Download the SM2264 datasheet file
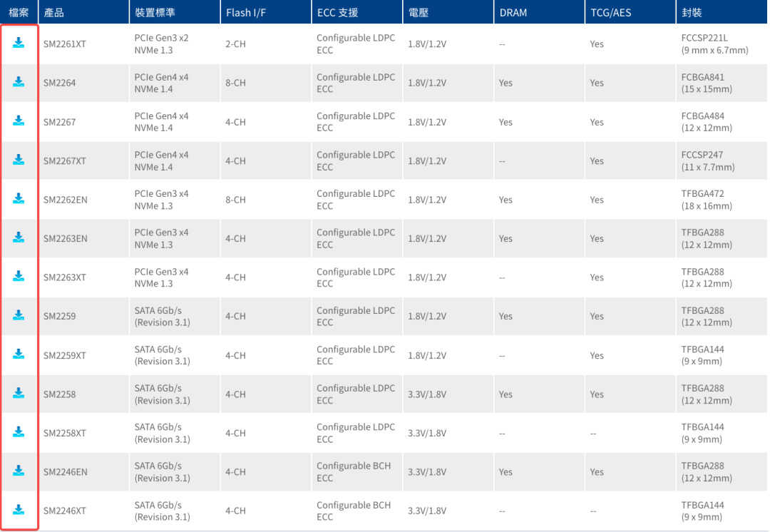Image resolution: width=770 pixels, height=532 pixels. pos(19,81)
